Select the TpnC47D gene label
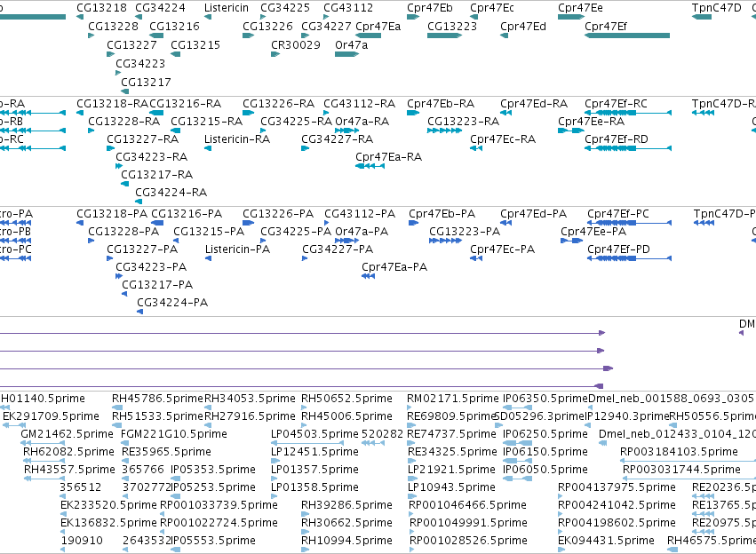Image resolution: width=756 pixels, height=554 pixels. click(x=716, y=8)
